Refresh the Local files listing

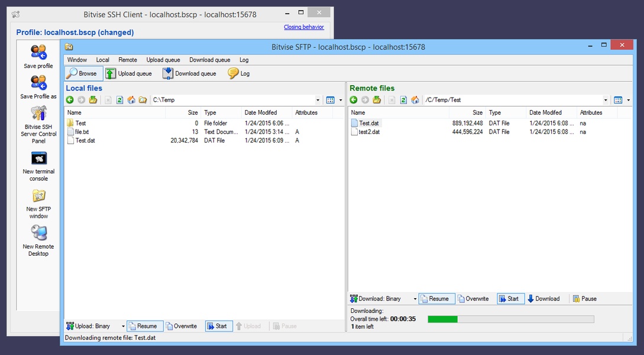tap(119, 100)
